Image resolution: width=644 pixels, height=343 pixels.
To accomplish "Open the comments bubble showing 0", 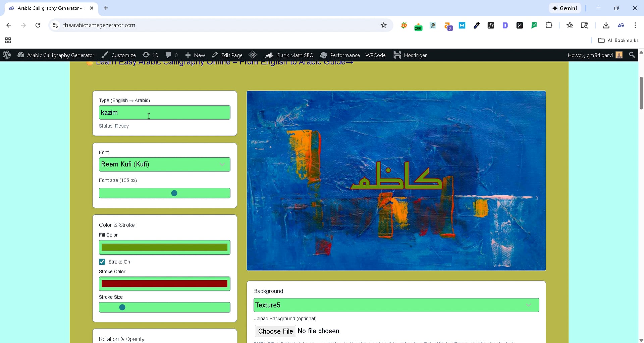I will [x=171, y=55].
